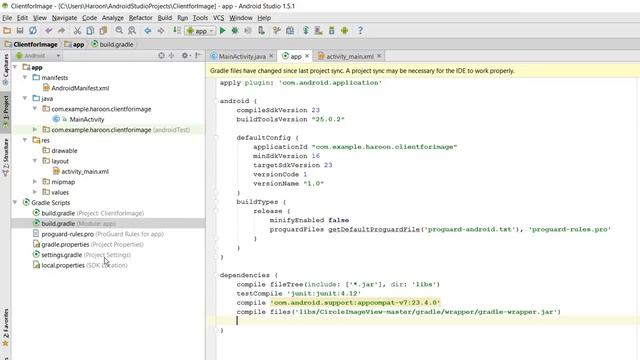Screen dimensions: 640x360
Task: Click the build.gradle breadcrumb
Action: (112, 44)
